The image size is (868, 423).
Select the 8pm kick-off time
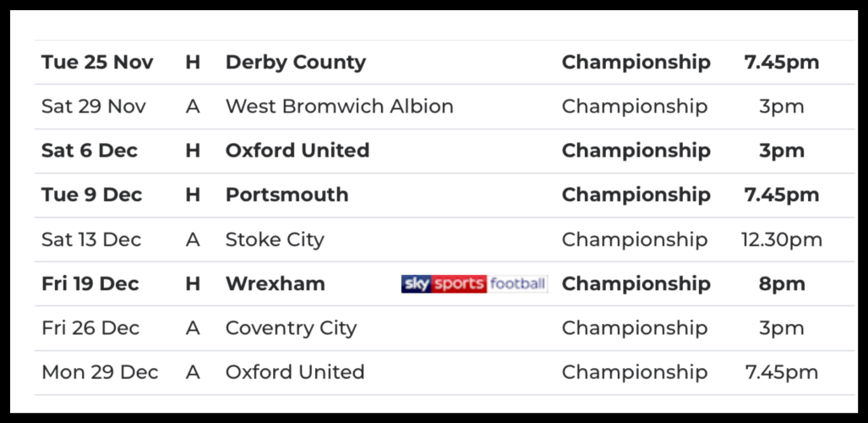782,283
